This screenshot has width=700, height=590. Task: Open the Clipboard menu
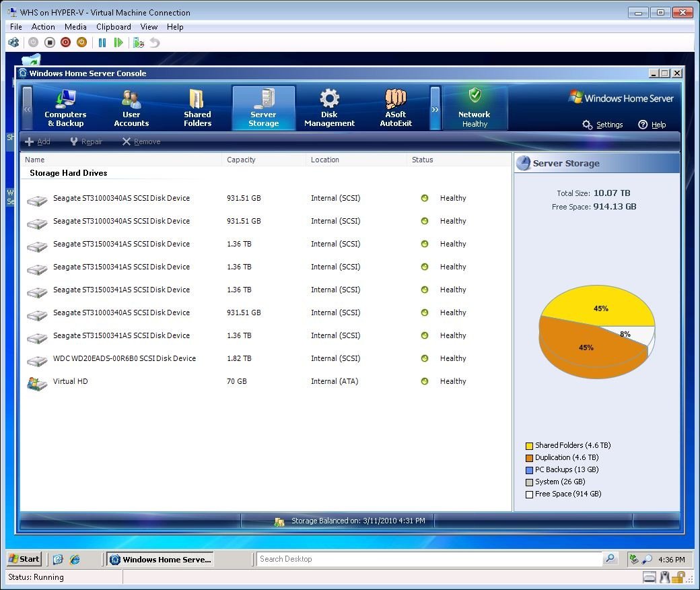[x=114, y=27]
